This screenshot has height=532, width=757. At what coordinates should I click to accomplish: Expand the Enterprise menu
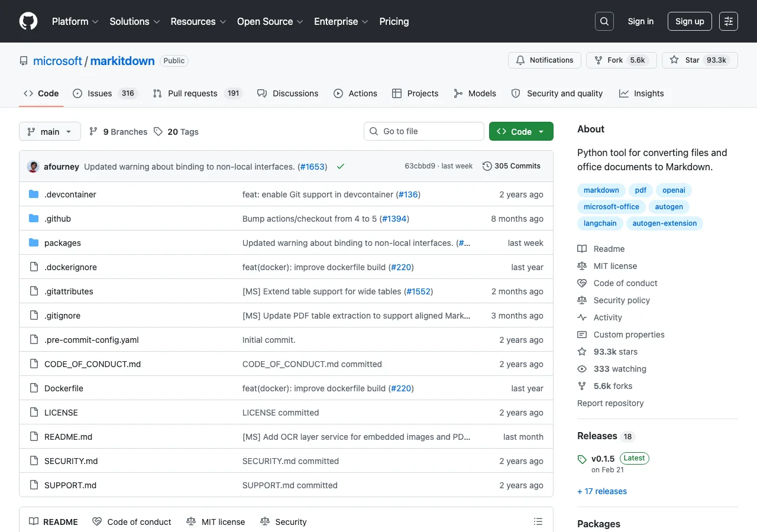341,21
